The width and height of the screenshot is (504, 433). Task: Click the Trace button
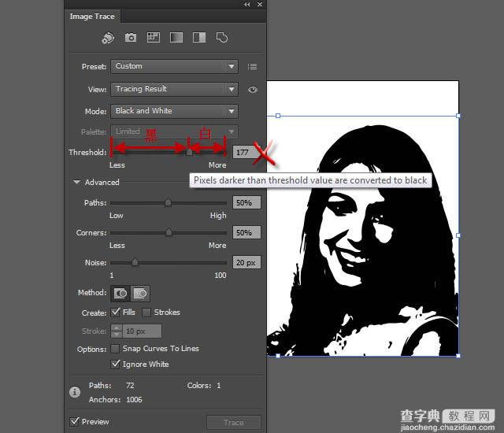point(234,423)
